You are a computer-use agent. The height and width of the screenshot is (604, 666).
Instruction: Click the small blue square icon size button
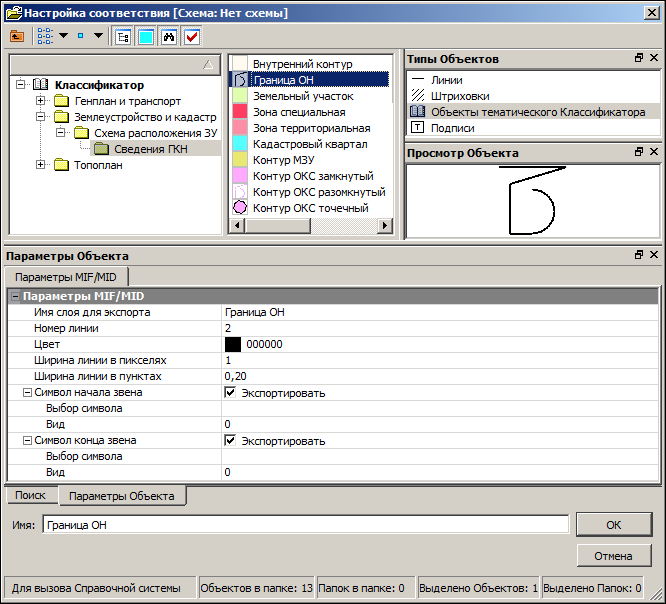(x=80, y=36)
